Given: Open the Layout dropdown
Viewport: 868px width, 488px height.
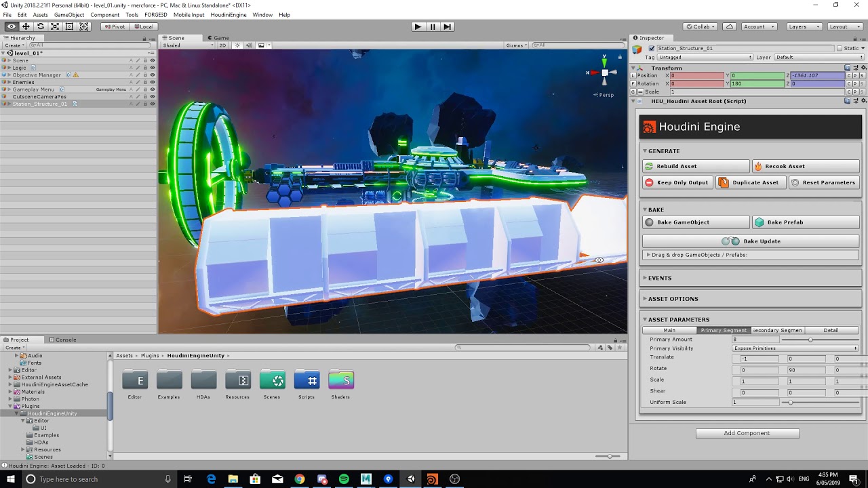Looking at the screenshot, I should (x=844, y=26).
